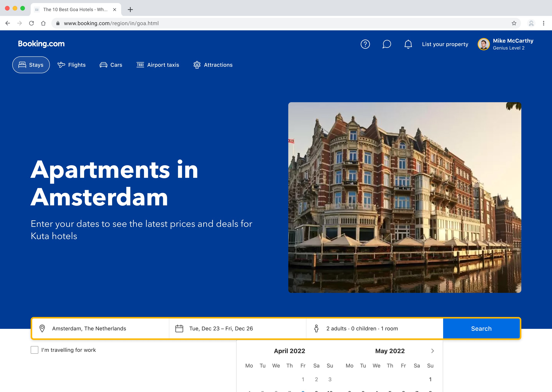Select April 2 in the calendar
Image resolution: width=552 pixels, height=392 pixels.
point(316,379)
